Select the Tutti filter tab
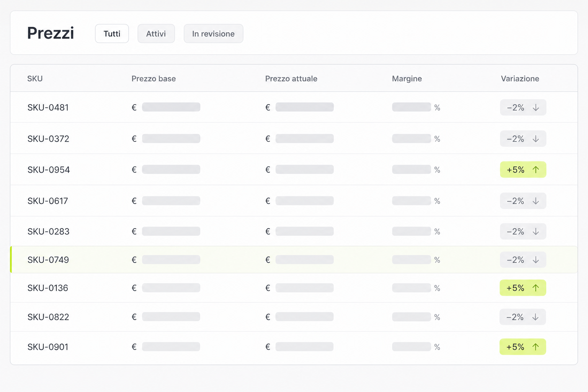The width and height of the screenshot is (588, 392). 112,34
